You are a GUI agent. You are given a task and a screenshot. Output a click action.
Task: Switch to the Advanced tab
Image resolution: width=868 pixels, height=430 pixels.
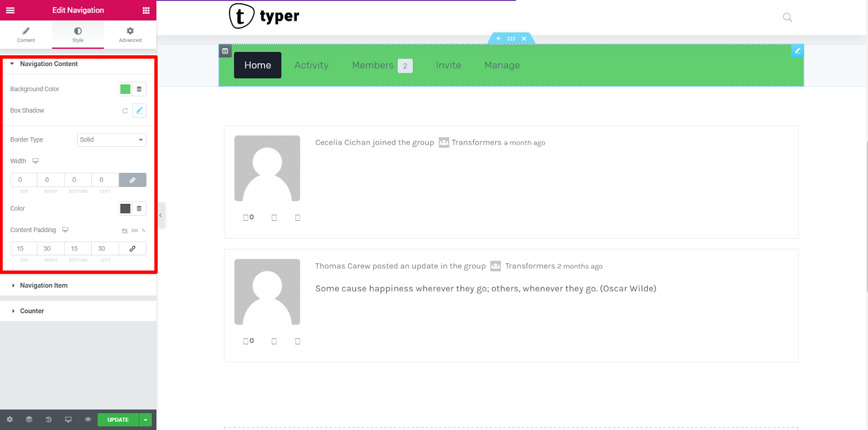tap(130, 35)
